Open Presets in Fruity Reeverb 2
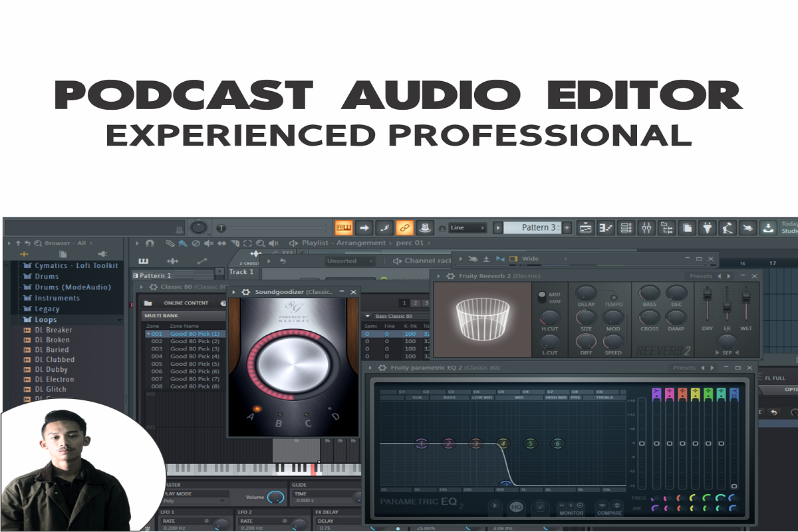Viewport: 798px width, 532px height. (700, 275)
